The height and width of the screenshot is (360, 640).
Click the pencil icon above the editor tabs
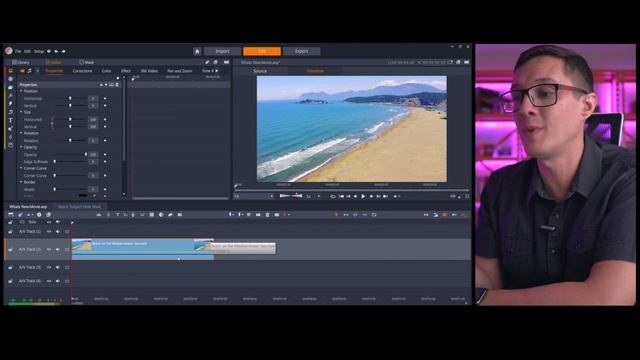click(x=207, y=62)
